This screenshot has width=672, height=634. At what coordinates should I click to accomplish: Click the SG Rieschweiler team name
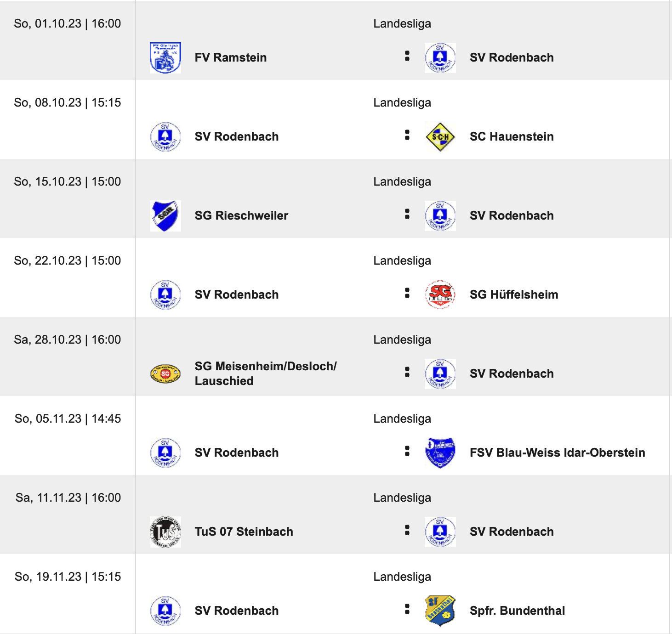[x=241, y=216]
